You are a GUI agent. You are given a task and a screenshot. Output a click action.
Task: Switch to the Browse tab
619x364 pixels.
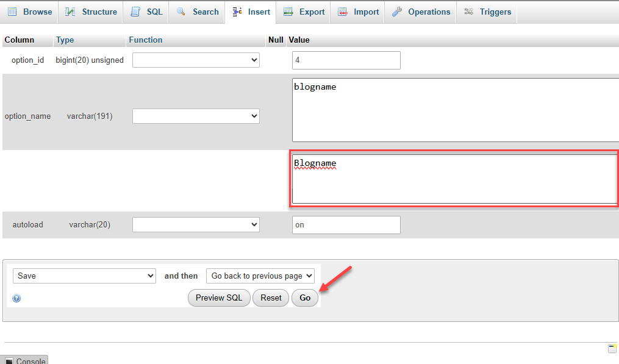pyautogui.click(x=30, y=12)
